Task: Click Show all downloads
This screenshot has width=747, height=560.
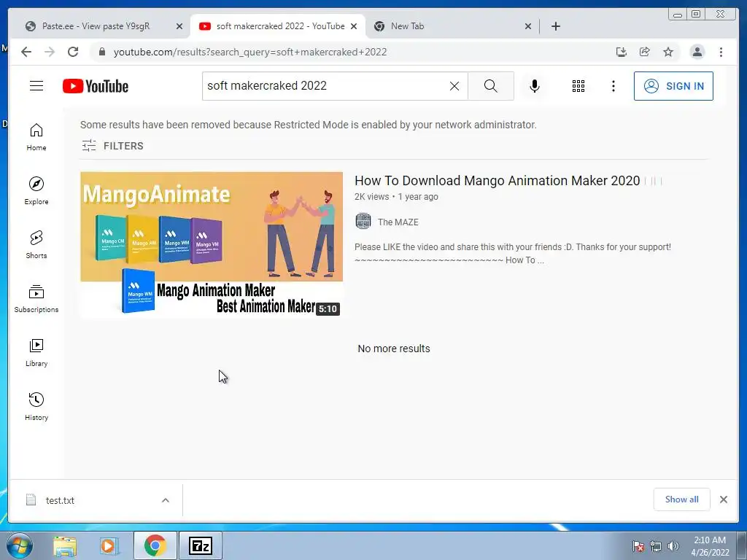Action: click(x=682, y=499)
